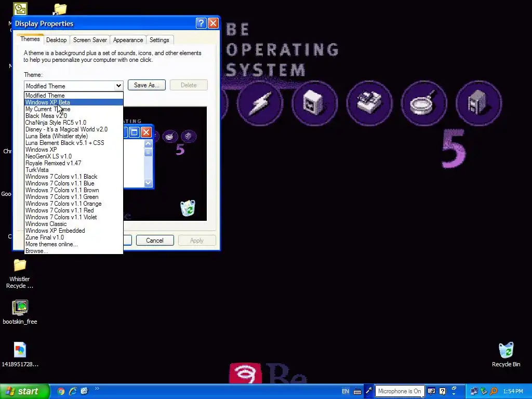Click the EN language indicator
Image resolution: width=532 pixels, height=399 pixels.
coord(345,391)
